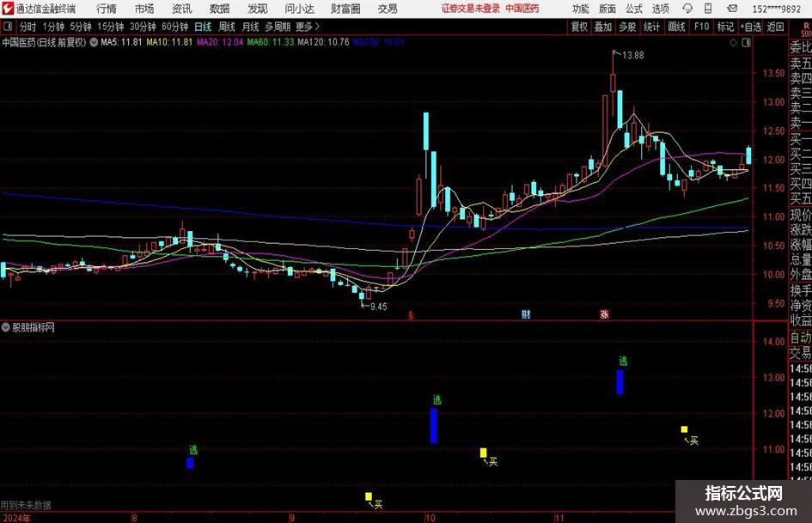Click the Tongdaxin red logo icon

tap(8, 9)
